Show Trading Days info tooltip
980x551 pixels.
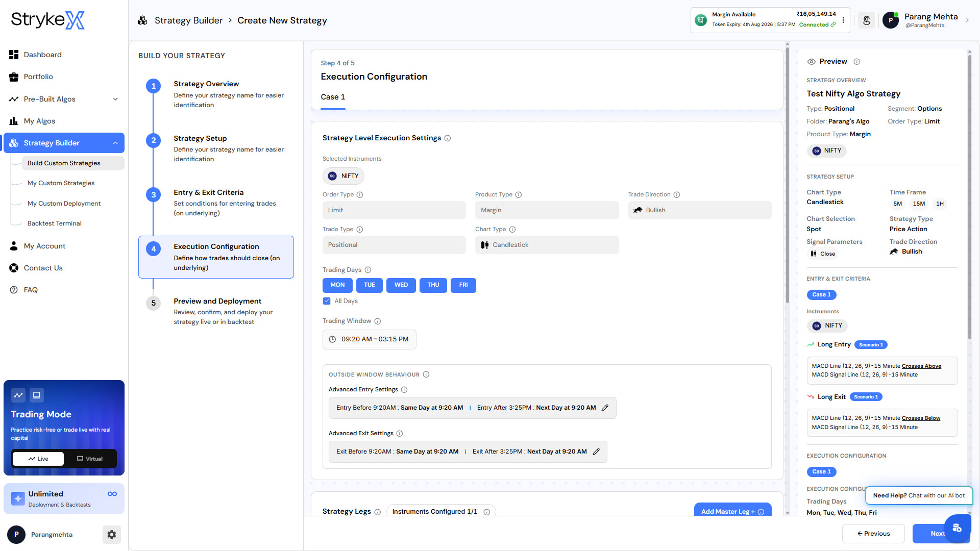coord(368,270)
